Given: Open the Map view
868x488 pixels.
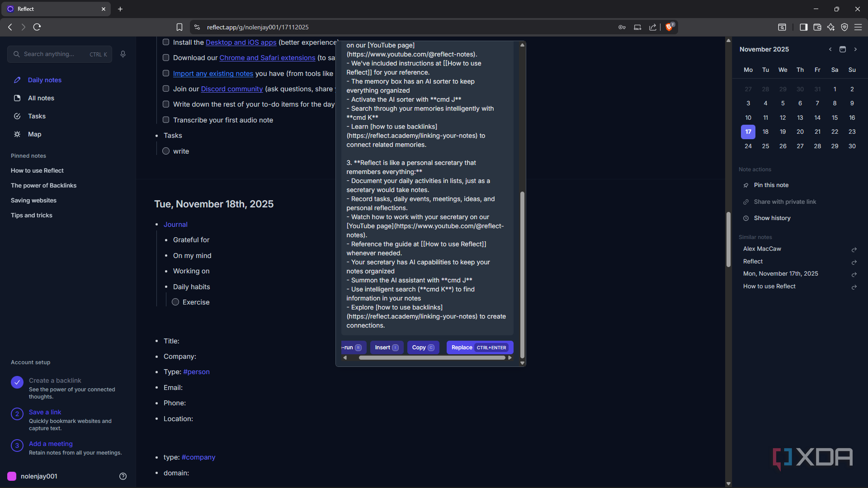Looking at the screenshot, I should click(34, 134).
